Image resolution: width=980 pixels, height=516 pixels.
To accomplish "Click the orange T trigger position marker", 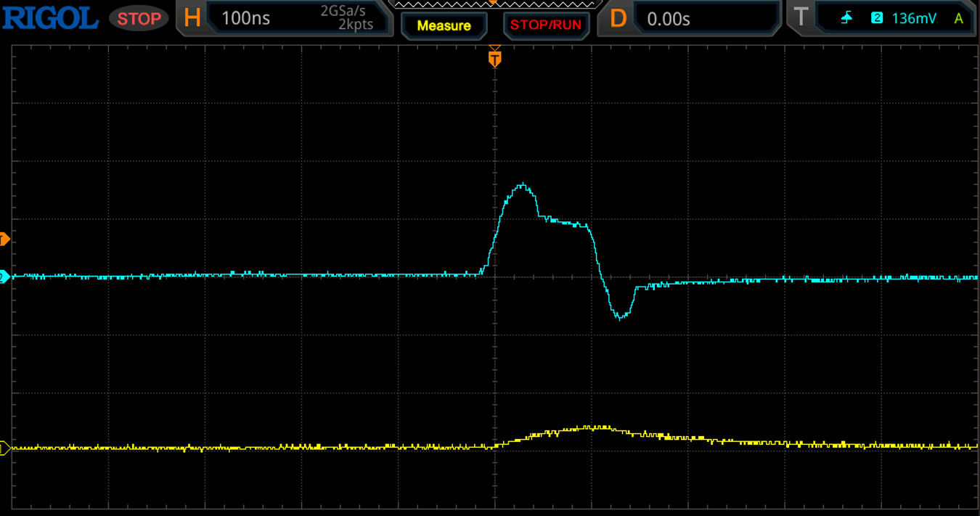I will pyautogui.click(x=494, y=58).
